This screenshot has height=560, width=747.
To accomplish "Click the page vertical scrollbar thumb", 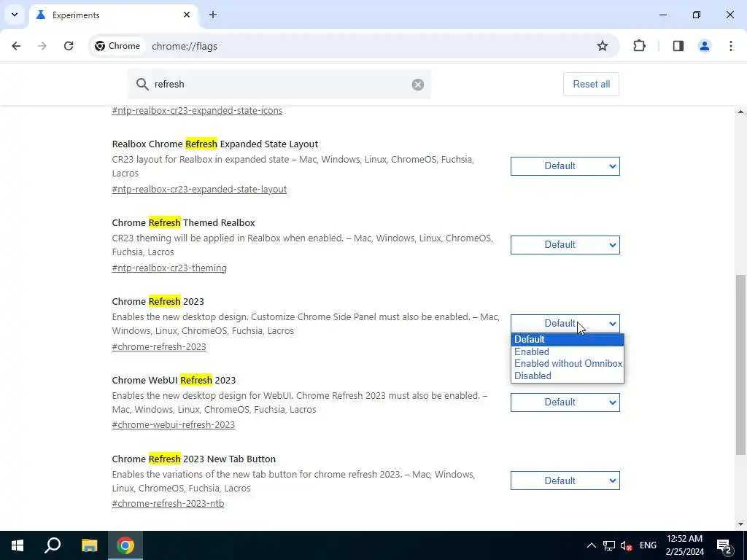I will tap(740, 365).
